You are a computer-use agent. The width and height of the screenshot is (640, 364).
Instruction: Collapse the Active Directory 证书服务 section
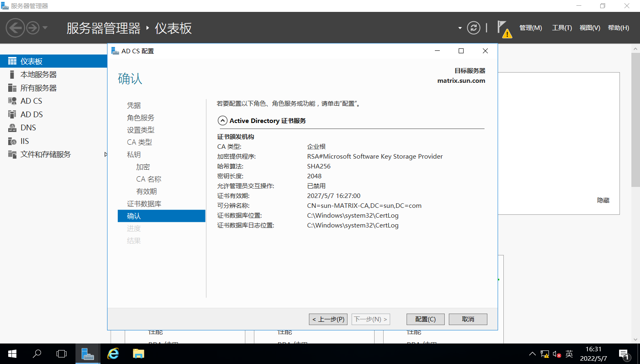click(222, 121)
